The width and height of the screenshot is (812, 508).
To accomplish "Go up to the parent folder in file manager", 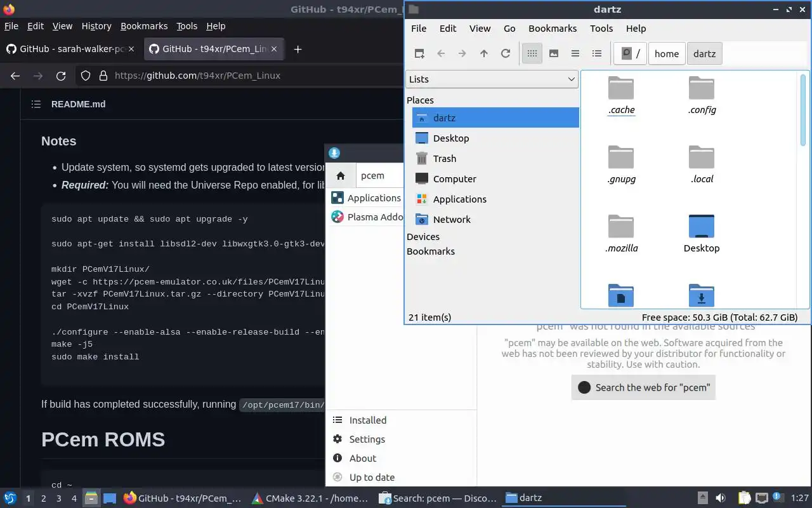I will pos(484,54).
